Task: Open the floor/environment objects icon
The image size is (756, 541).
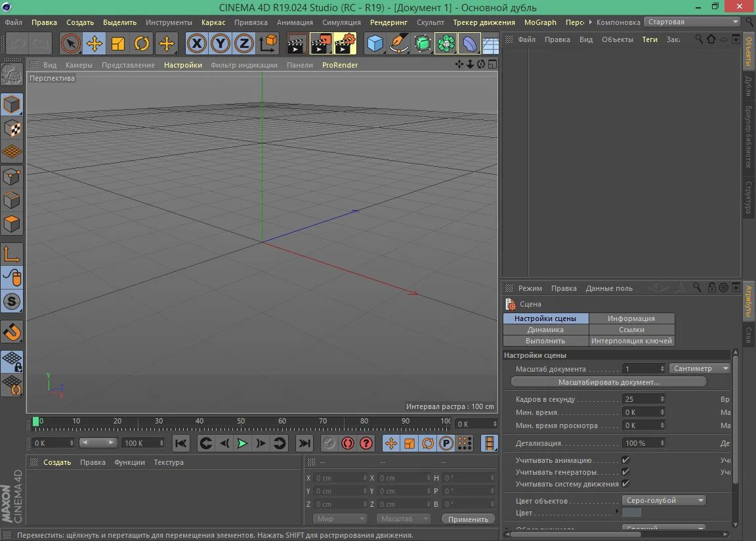Action: point(490,45)
